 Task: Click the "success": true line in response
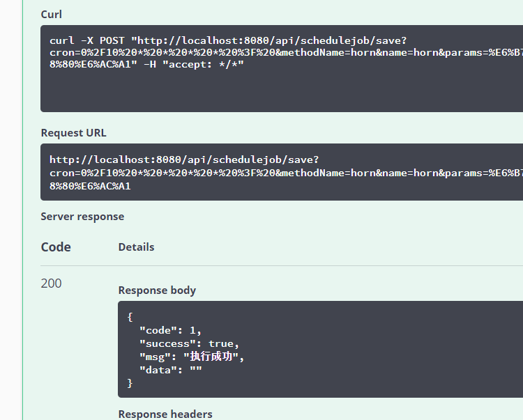pos(189,343)
